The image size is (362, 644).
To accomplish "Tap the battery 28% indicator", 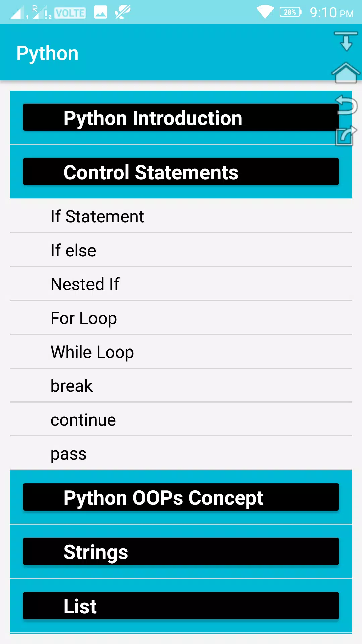I will pyautogui.click(x=290, y=12).
